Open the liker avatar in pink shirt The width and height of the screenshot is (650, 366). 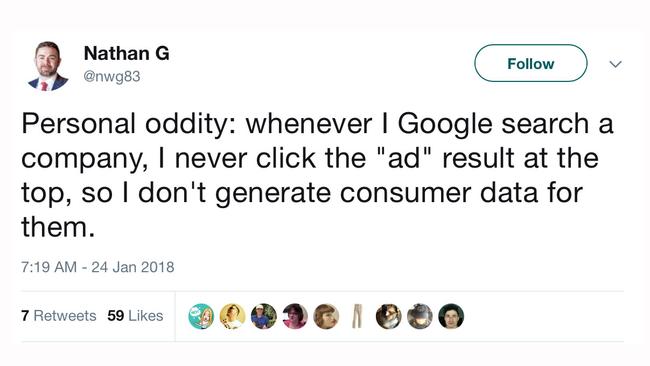click(295, 316)
